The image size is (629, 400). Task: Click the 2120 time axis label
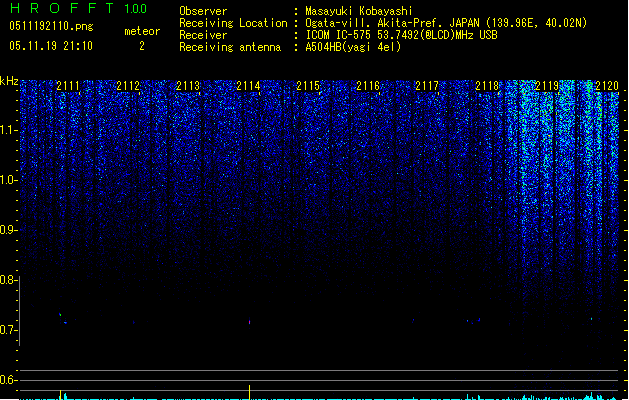[x=607, y=85]
